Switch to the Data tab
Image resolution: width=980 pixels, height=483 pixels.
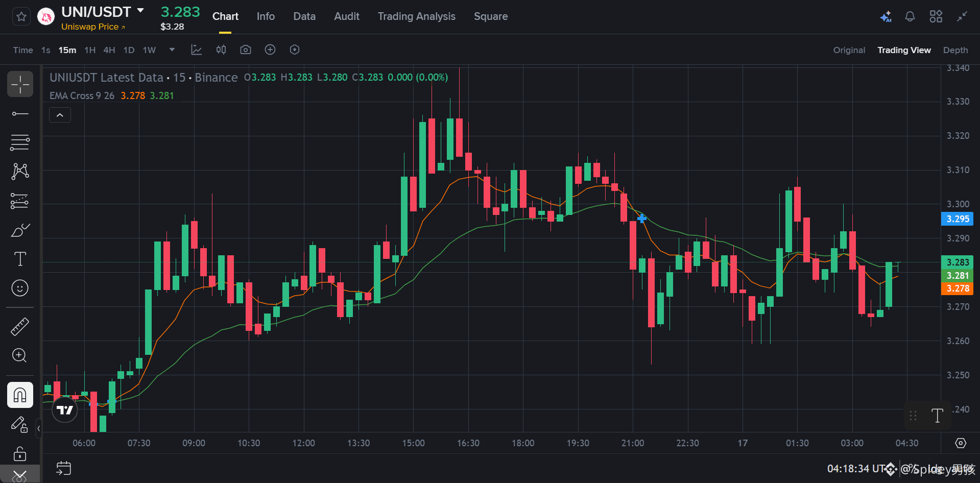point(304,16)
